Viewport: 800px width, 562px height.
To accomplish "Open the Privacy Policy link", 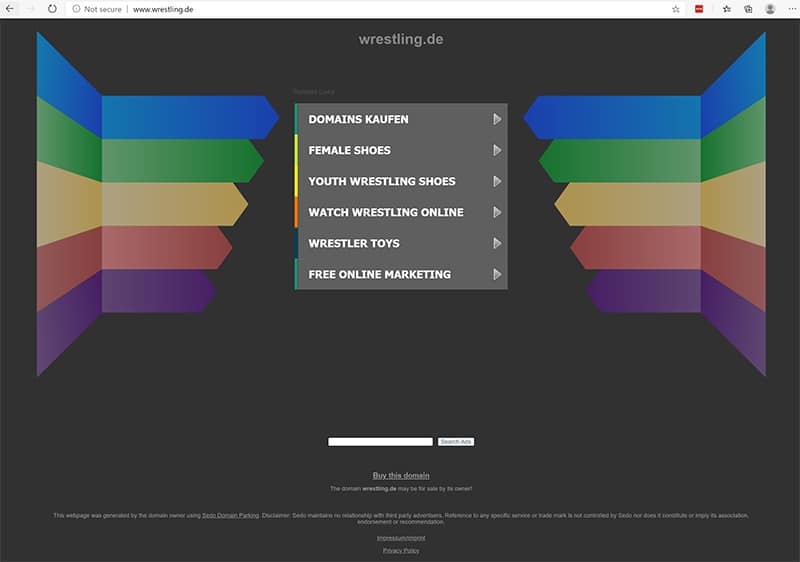I will (x=401, y=550).
